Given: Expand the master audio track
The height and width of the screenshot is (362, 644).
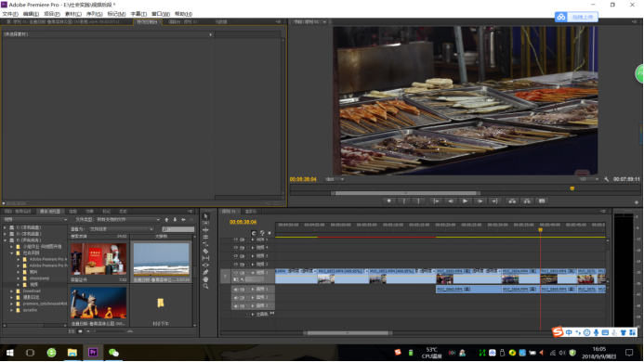Looking at the screenshot, I should pyautogui.click(x=253, y=315).
